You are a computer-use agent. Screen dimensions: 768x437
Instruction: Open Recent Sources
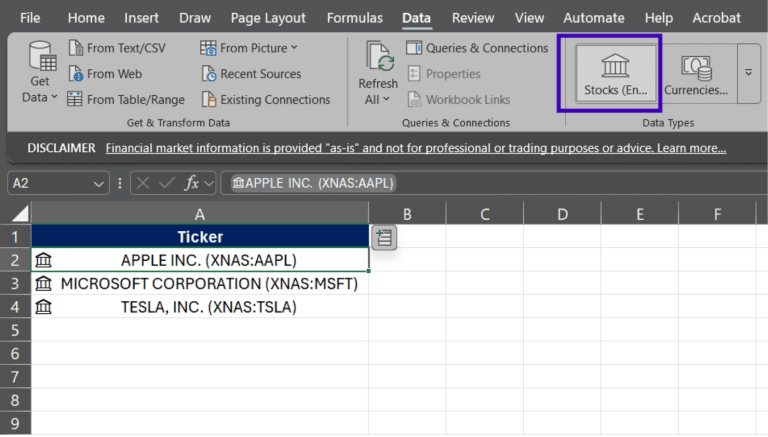point(252,74)
